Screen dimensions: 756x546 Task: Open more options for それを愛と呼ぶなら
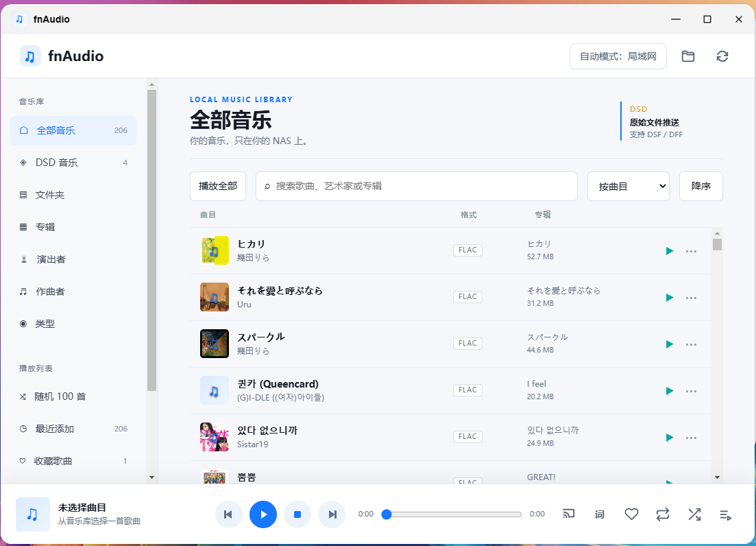(x=691, y=298)
